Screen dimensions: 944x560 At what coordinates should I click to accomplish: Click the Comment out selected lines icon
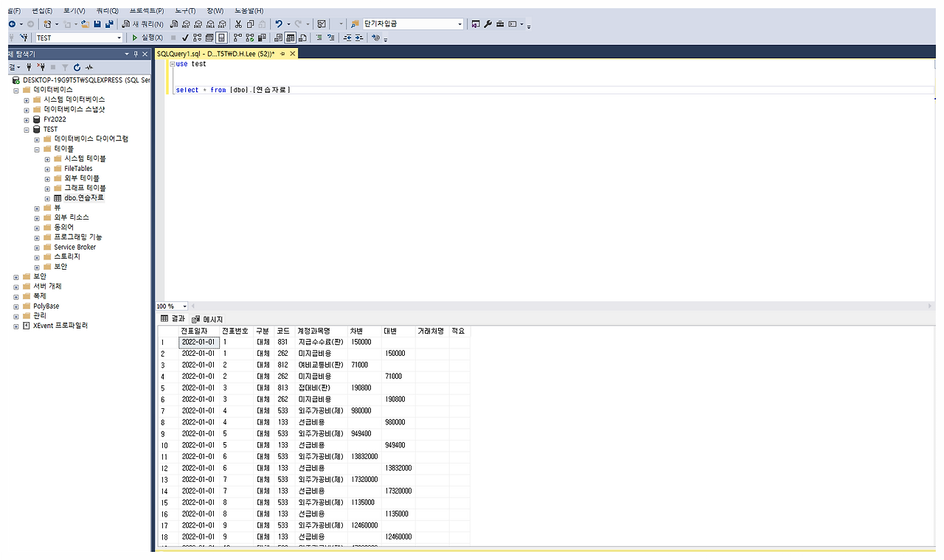click(319, 38)
